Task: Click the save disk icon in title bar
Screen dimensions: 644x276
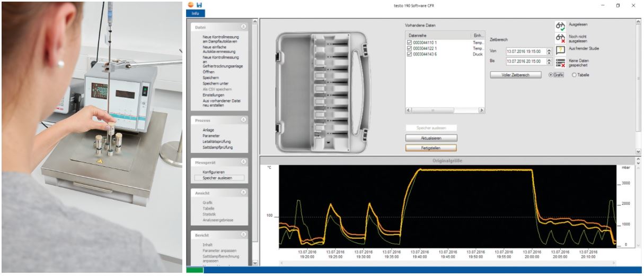Action: (199, 5)
